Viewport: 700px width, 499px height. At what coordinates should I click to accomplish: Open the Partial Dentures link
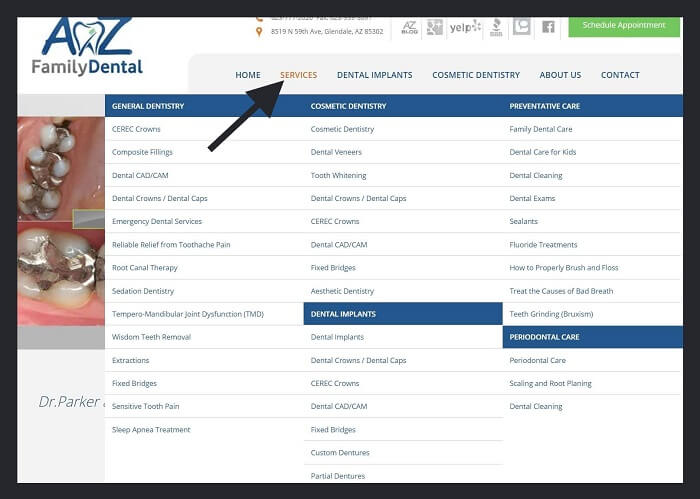point(338,476)
